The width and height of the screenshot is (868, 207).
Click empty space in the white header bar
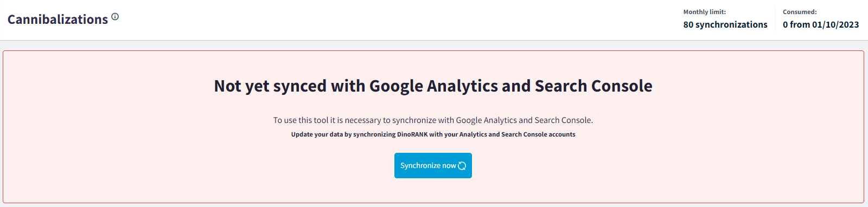coord(380,20)
